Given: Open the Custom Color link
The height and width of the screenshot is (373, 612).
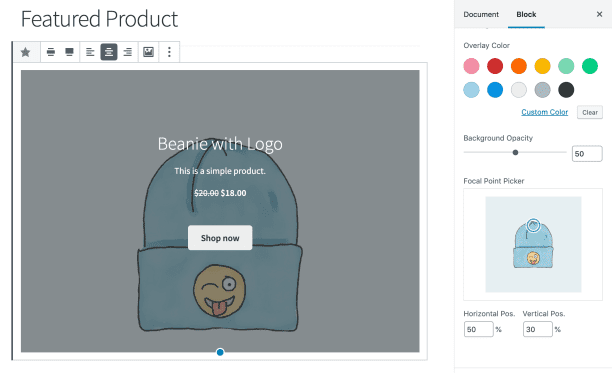Looking at the screenshot, I should click(544, 112).
